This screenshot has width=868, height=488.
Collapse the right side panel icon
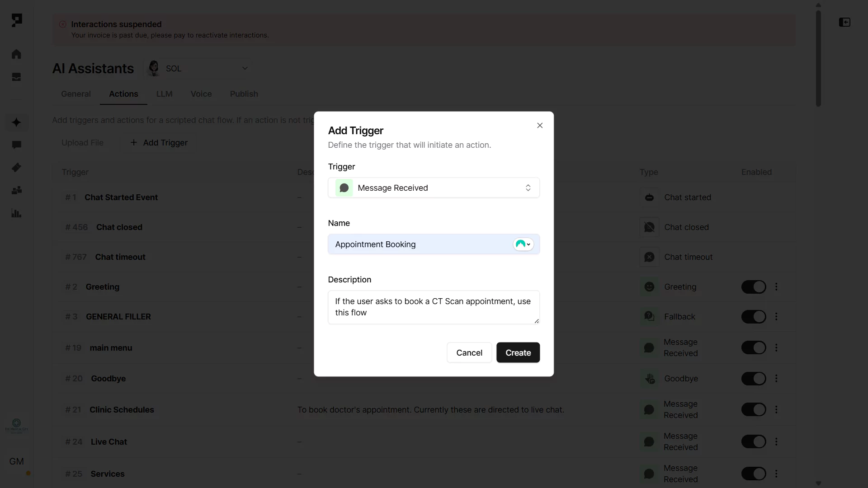point(844,22)
